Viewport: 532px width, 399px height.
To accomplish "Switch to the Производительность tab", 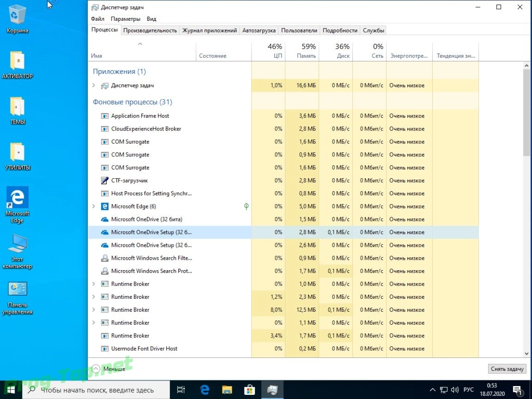I will tap(150, 30).
